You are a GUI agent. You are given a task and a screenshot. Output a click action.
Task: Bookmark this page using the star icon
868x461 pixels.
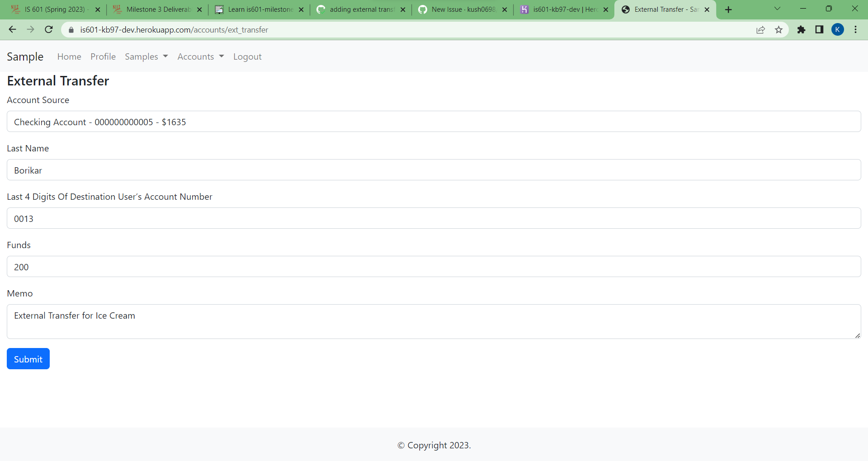[779, 29]
